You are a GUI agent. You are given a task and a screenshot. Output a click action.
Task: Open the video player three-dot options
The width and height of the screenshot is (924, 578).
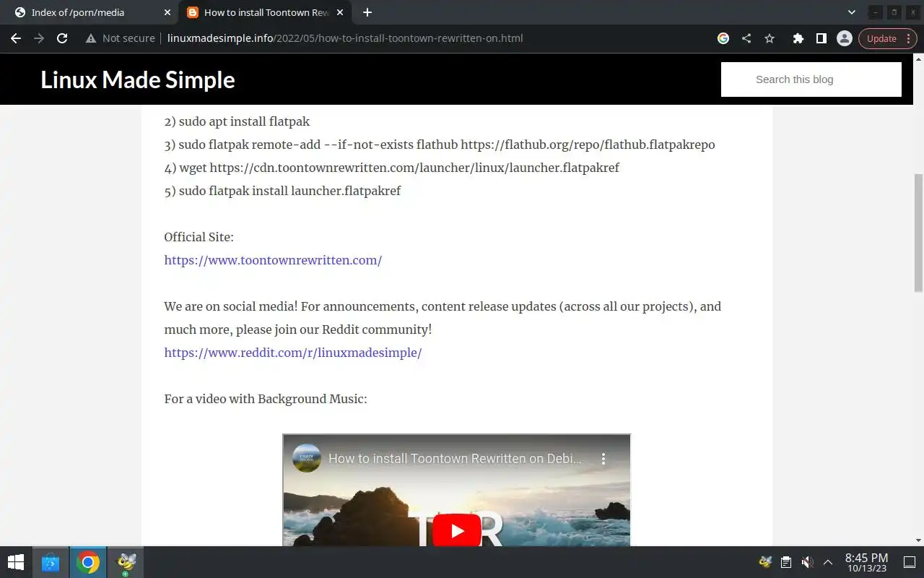coord(603,458)
